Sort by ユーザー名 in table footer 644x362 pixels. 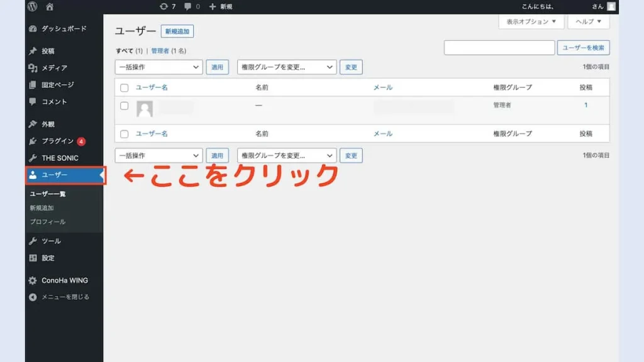pyautogui.click(x=152, y=134)
